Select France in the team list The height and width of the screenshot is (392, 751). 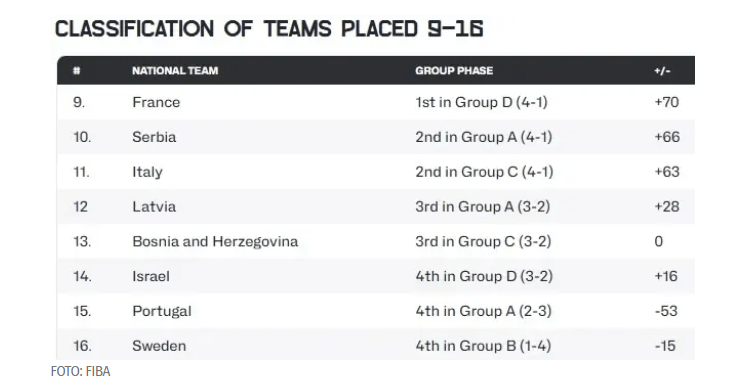(x=156, y=102)
